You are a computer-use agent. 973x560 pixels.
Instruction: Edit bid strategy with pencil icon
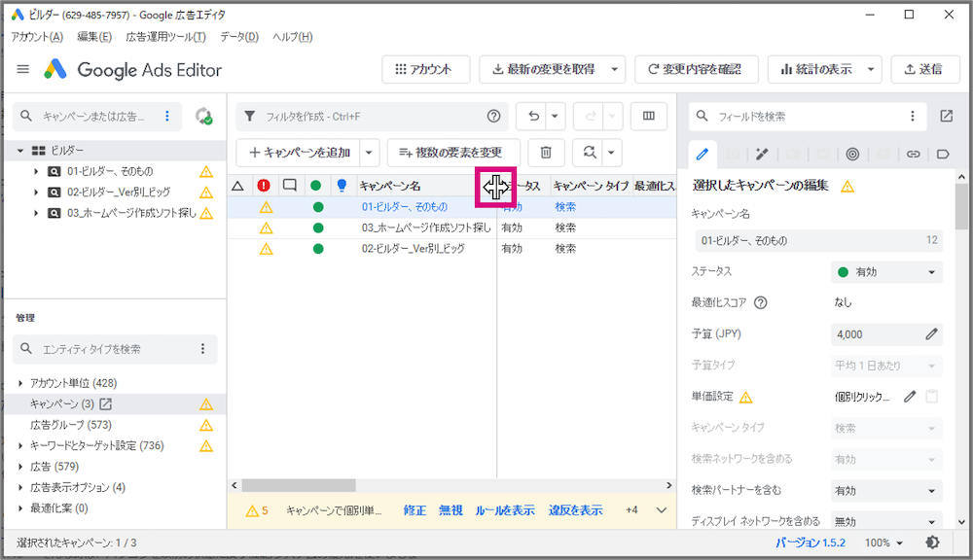click(x=909, y=397)
